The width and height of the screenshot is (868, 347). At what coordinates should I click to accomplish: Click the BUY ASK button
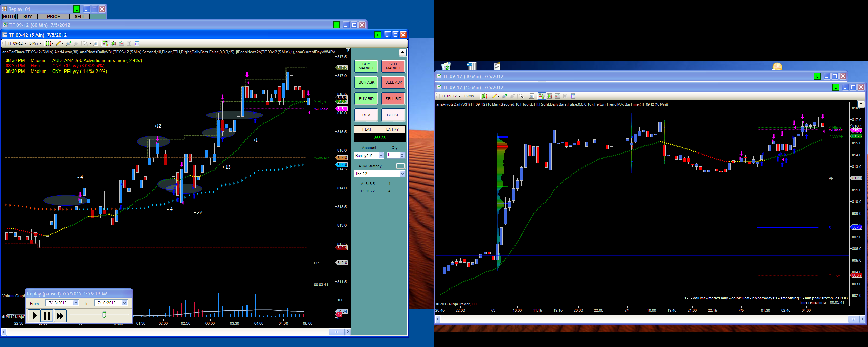[366, 82]
